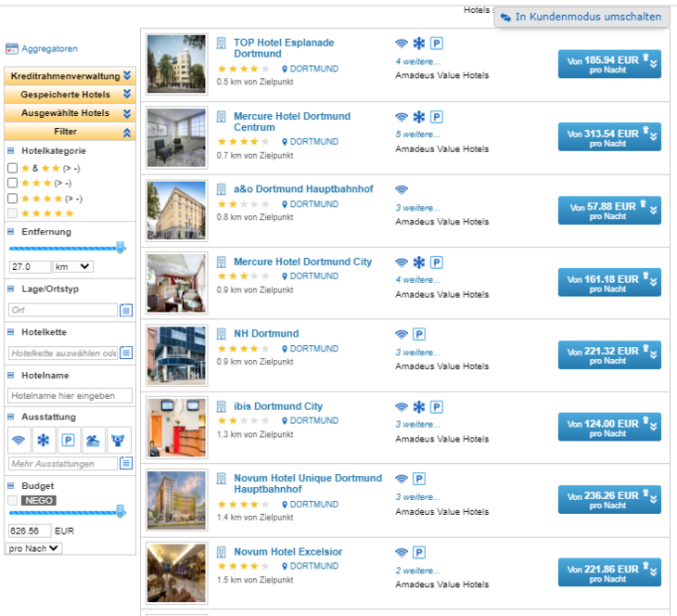Click the switch-mode arrows icon of Kundenmodus
The image size is (677, 616).
tap(505, 18)
